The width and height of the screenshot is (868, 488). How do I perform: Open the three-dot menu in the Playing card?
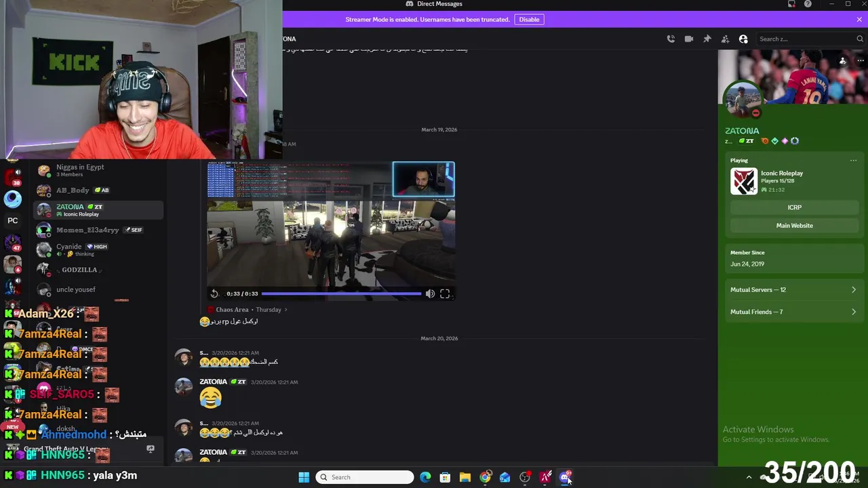tap(853, 161)
